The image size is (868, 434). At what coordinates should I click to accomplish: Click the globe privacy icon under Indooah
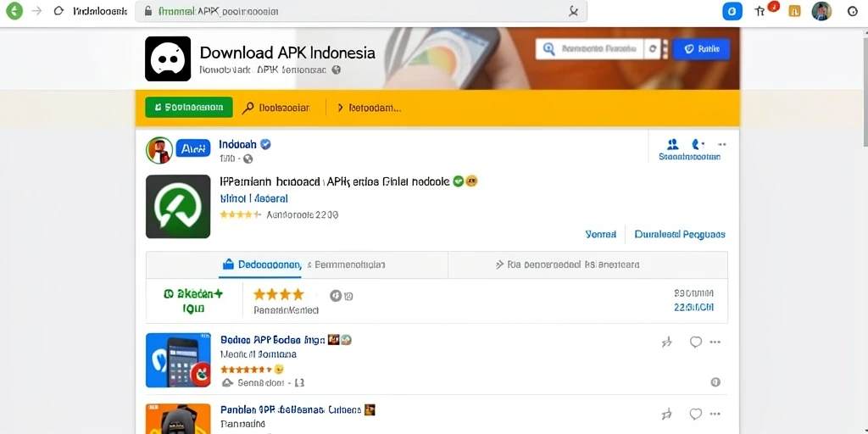click(248, 159)
